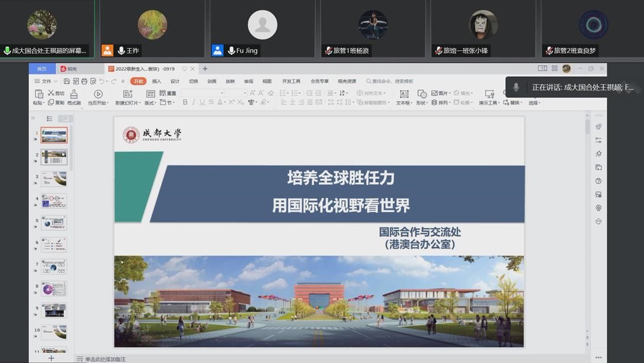
Task: Start slideshow from current slide play icon
Action: pos(98,94)
